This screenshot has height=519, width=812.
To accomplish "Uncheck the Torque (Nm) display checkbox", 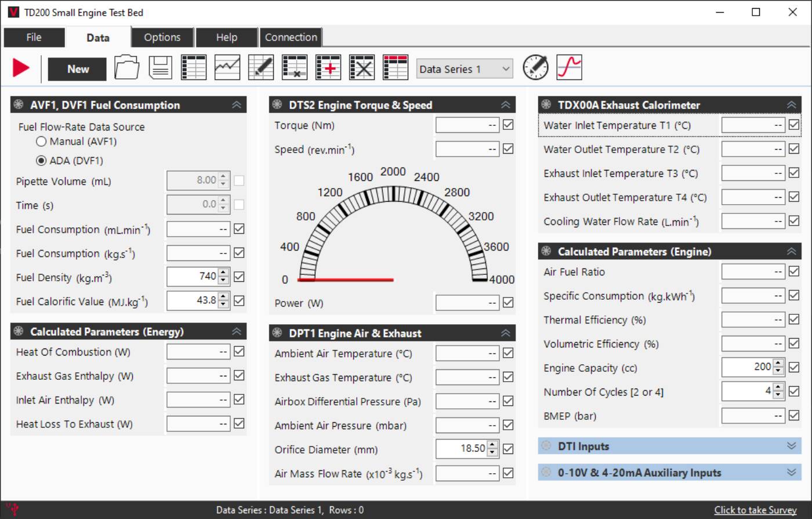I will [x=507, y=125].
